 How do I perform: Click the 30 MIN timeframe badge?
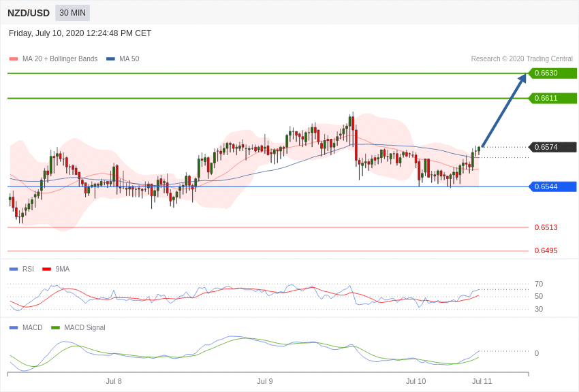point(72,13)
